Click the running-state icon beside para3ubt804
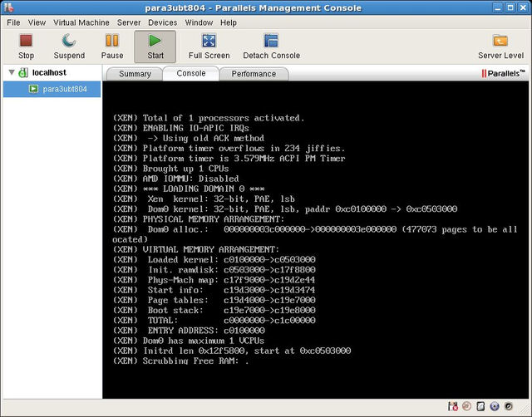Viewport: 532px width, 417px height. pyautogui.click(x=33, y=89)
